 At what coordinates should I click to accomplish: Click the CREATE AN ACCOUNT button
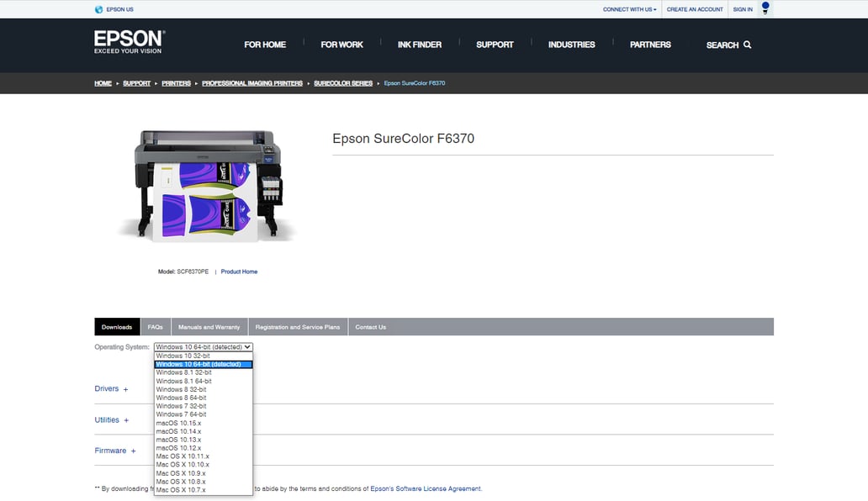click(695, 8)
